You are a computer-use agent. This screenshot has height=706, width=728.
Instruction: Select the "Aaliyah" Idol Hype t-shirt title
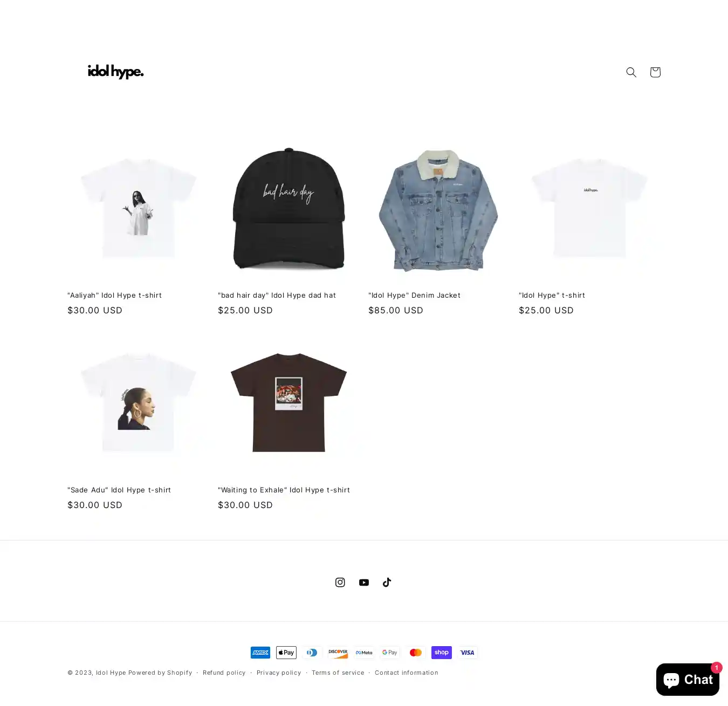coord(114,296)
